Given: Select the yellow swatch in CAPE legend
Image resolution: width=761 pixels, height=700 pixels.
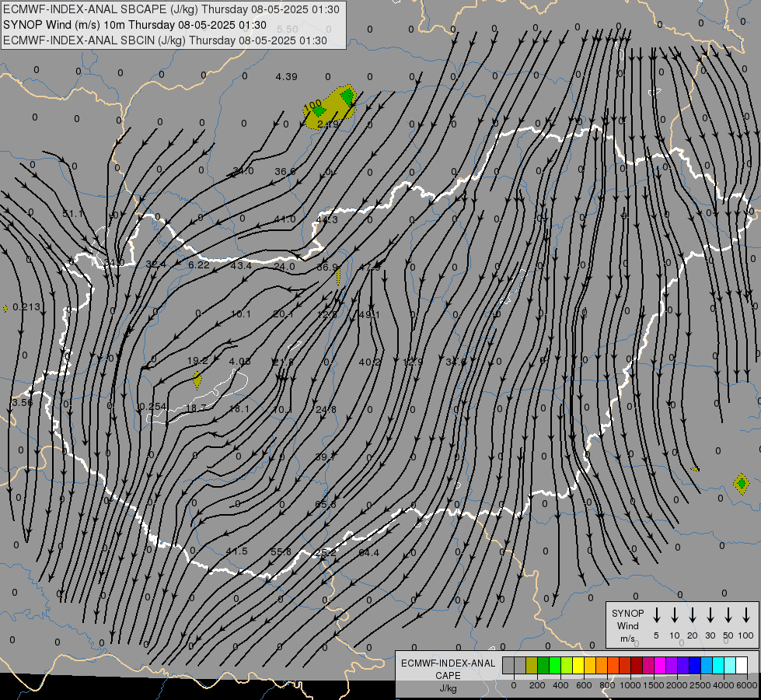Looking at the screenshot, I should coord(578,665).
